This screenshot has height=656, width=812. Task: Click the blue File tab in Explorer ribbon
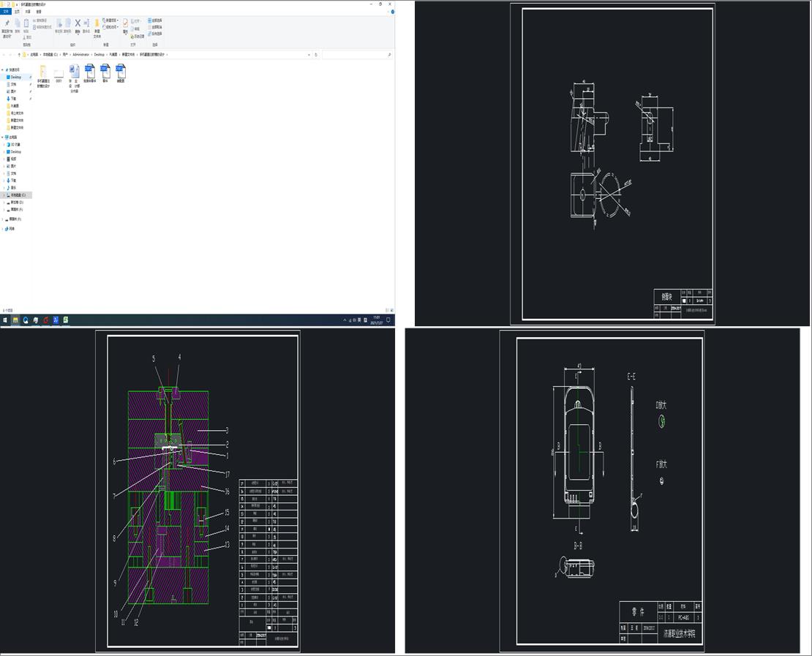pyautogui.click(x=6, y=12)
